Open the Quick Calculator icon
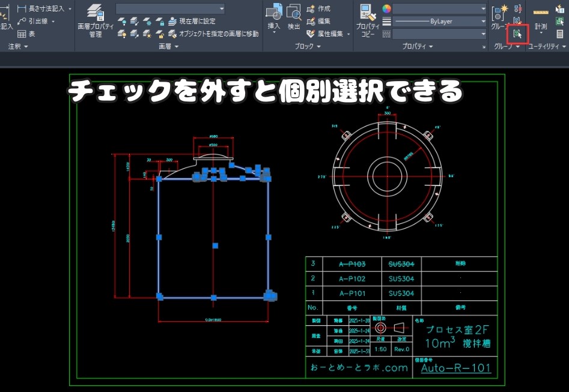The width and height of the screenshot is (569, 392). [560, 34]
